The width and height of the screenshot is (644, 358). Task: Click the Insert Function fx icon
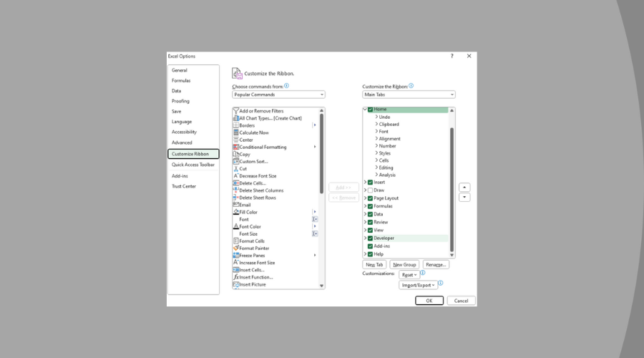(x=235, y=277)
